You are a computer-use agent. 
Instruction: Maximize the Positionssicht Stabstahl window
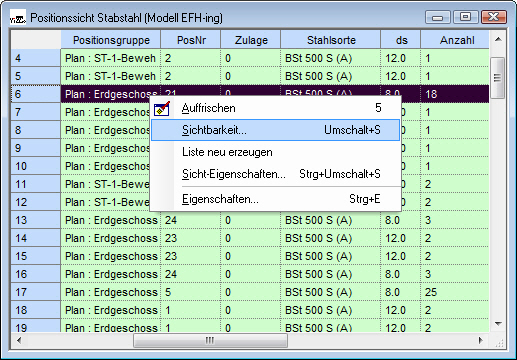(x=465, y=17)
